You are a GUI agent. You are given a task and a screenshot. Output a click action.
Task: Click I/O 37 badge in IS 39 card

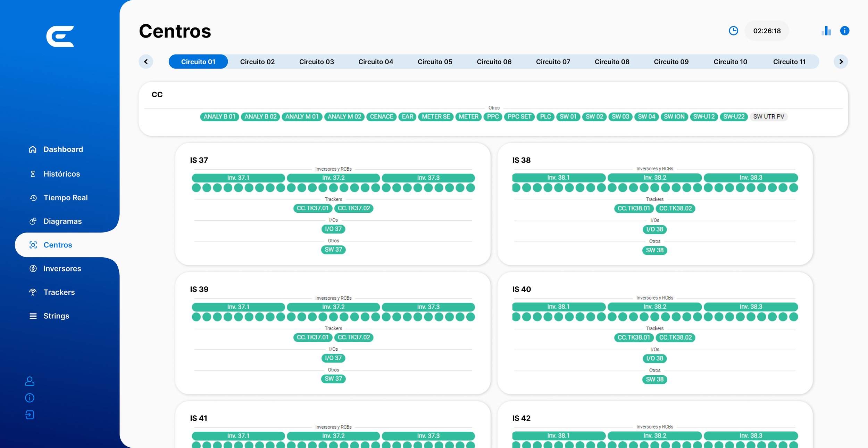[x=333, y=358]
